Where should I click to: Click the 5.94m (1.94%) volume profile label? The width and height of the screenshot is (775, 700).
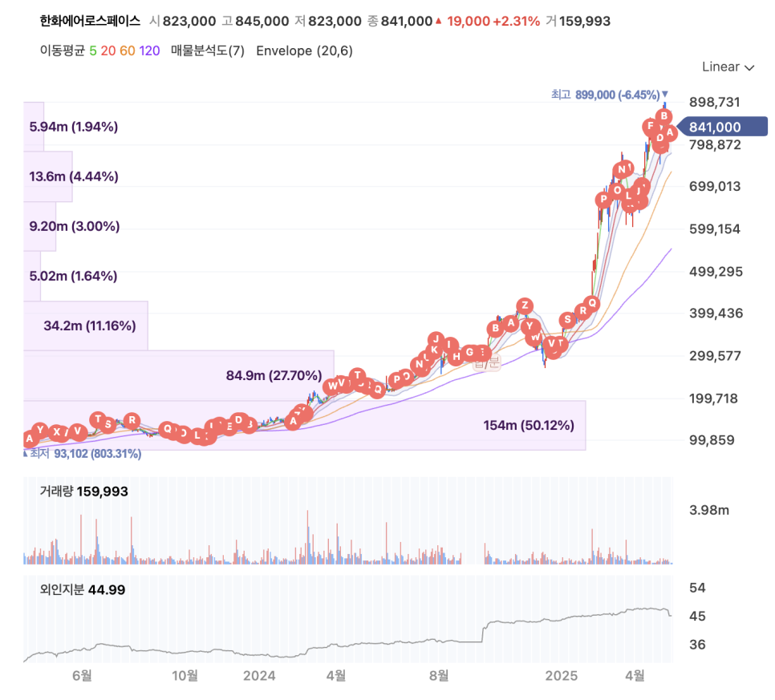[74, 127]
